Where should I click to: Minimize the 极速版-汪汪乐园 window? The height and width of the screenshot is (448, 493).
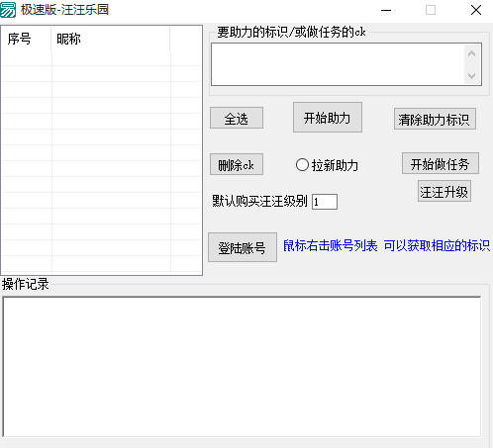coord(386,10)
